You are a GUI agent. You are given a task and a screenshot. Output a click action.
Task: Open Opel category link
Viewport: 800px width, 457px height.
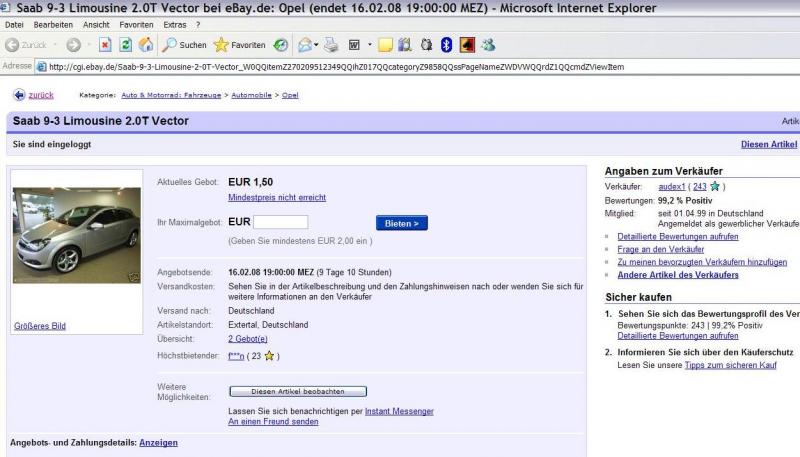(290, 95)
